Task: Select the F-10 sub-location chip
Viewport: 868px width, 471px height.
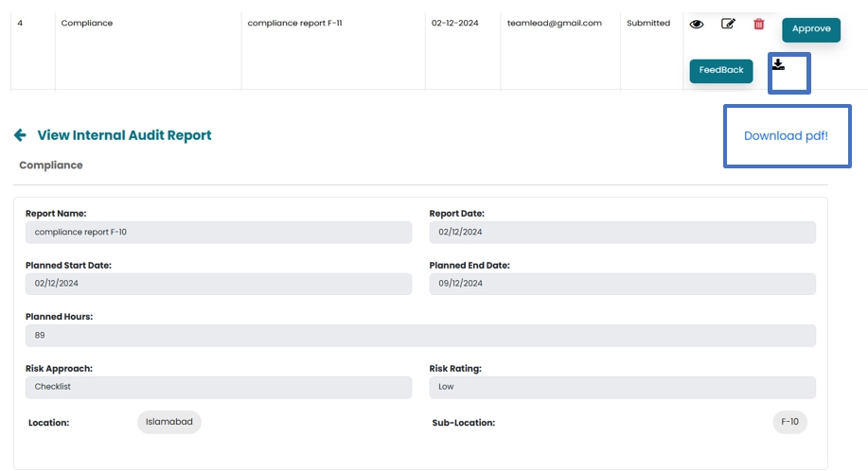Action: click(x=789, y=422)
